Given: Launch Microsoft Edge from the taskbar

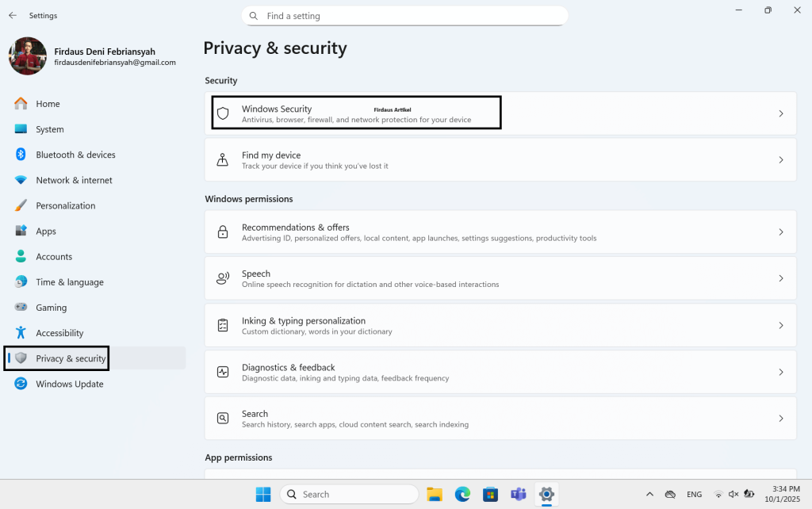Looking at the screenshot, I should (462, 494).
